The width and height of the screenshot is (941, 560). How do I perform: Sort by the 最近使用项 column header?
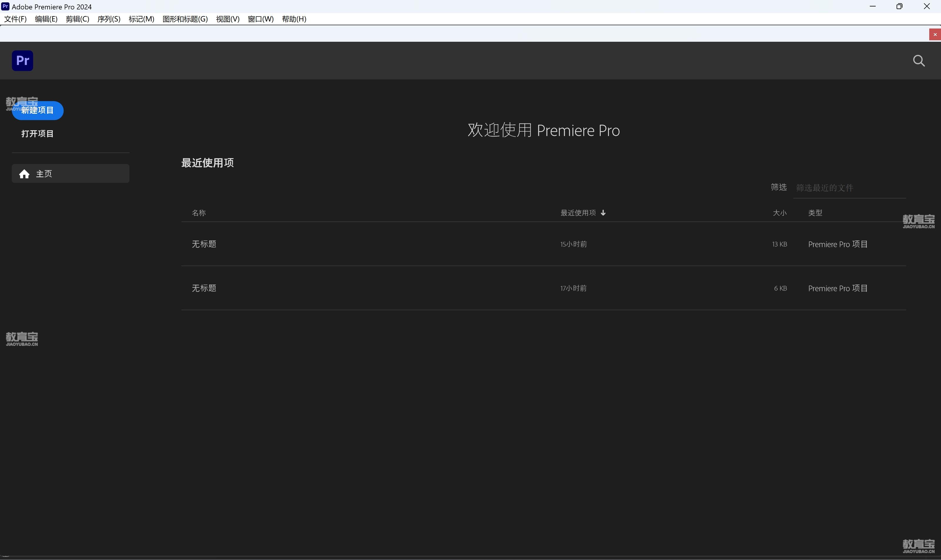click(x=578, y=213)
